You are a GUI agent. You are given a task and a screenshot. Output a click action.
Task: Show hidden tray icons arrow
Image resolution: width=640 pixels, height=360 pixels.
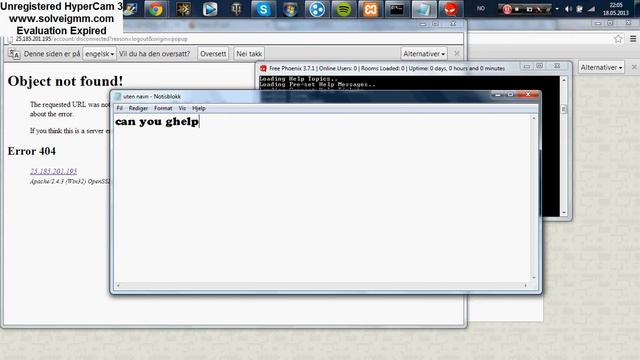[x=557, y=9]
